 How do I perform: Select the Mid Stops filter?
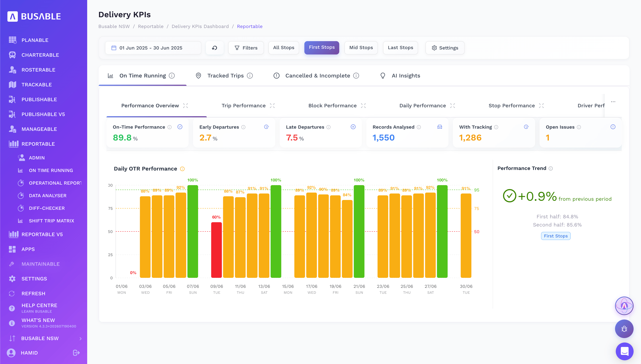[x=361, y=48]
